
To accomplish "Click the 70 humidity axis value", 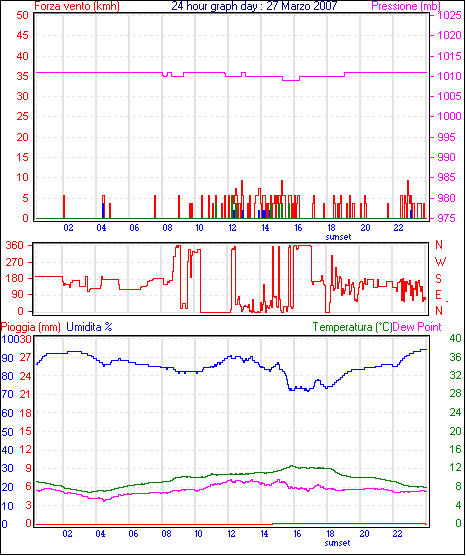I will (x=8, y=394).
